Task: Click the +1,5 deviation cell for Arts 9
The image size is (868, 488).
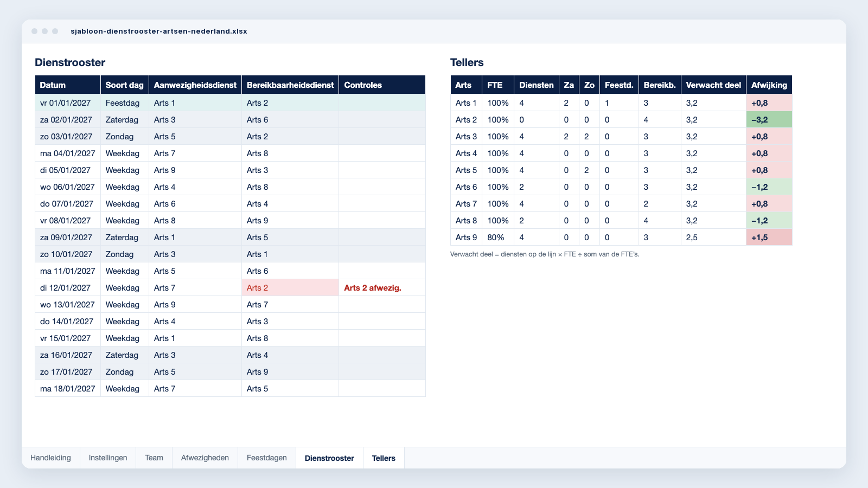Action: 769,237
